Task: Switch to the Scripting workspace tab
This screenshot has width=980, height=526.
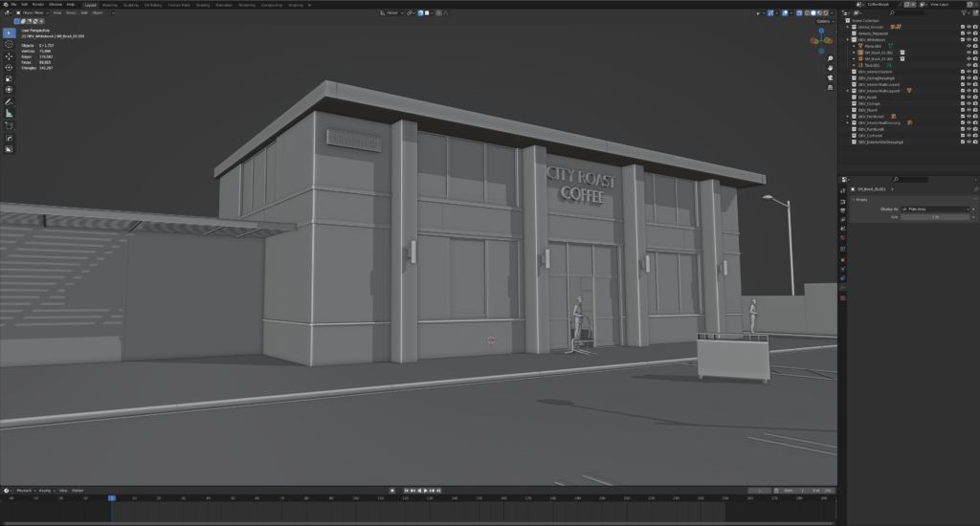Action: point(296,5)
